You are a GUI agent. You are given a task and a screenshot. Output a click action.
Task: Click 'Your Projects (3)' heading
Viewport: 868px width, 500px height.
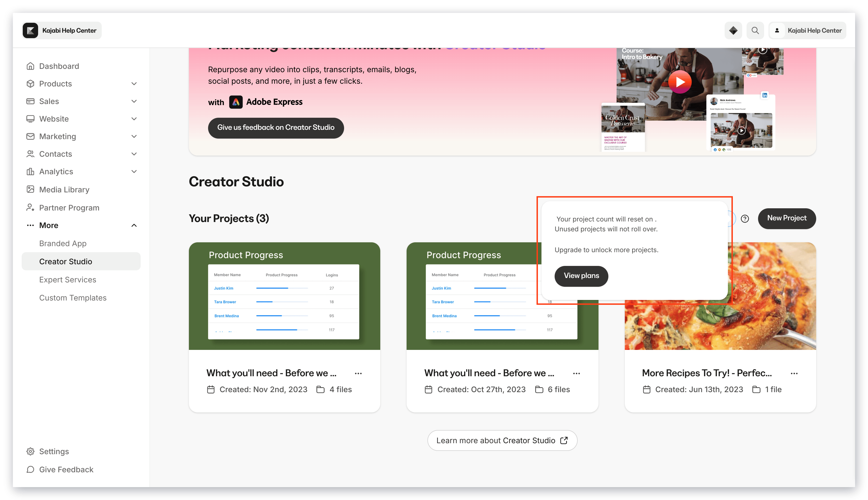tap(228, 218)
